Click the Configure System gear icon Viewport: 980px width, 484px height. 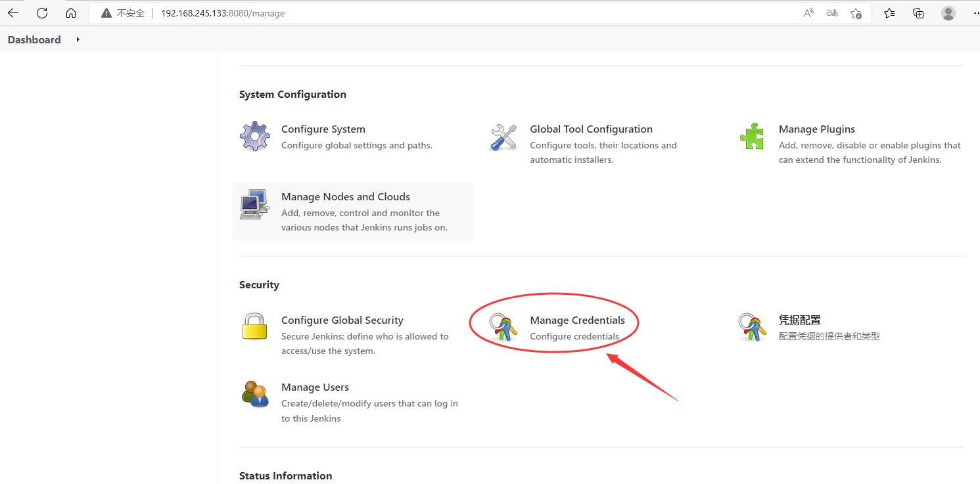tap(254, 137)
